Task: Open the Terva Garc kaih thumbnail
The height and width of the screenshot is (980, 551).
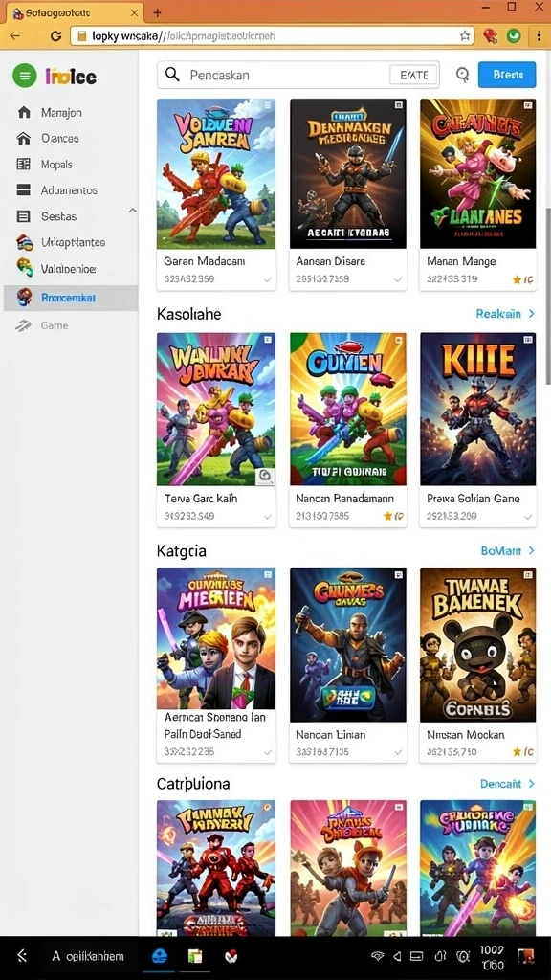Action: 216,410
